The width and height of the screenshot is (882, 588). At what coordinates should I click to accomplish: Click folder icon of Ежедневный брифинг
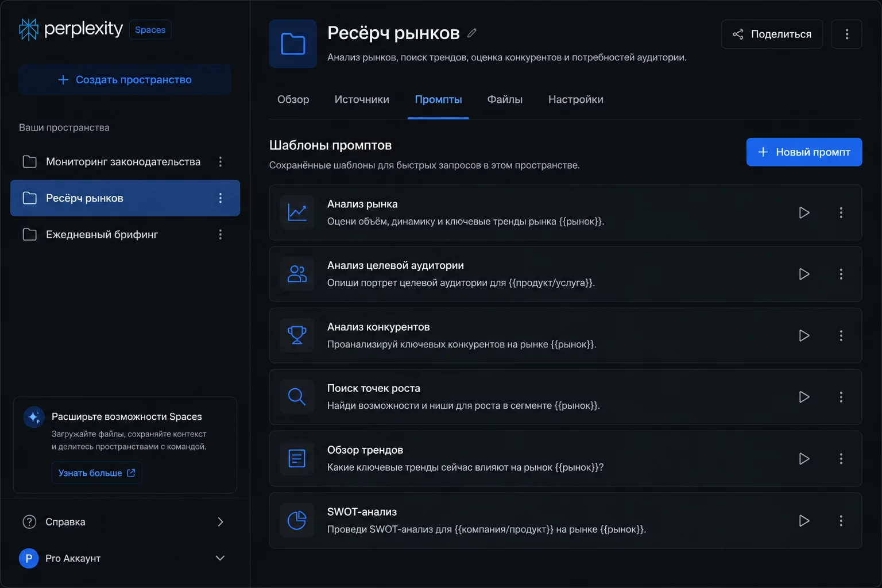pos(29,234)
